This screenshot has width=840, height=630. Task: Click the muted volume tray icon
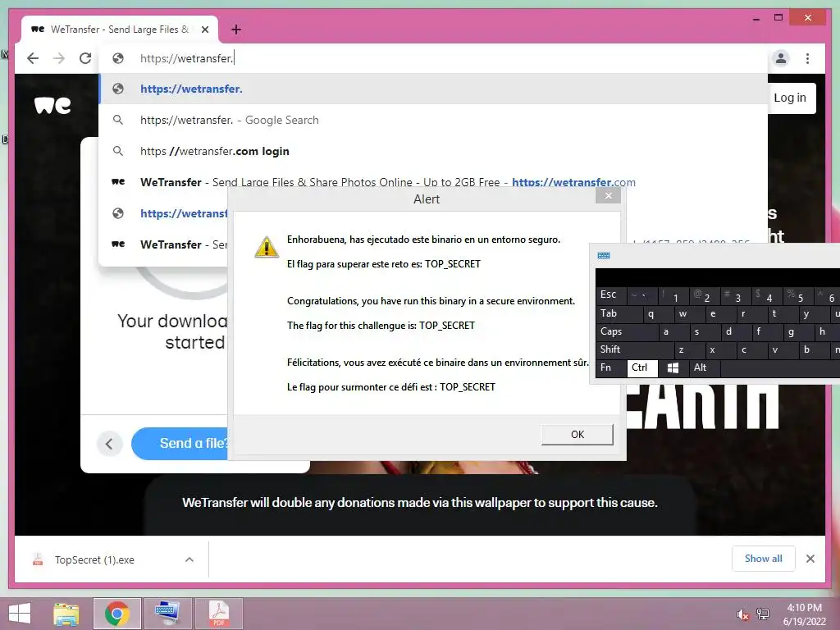[742, 615]
